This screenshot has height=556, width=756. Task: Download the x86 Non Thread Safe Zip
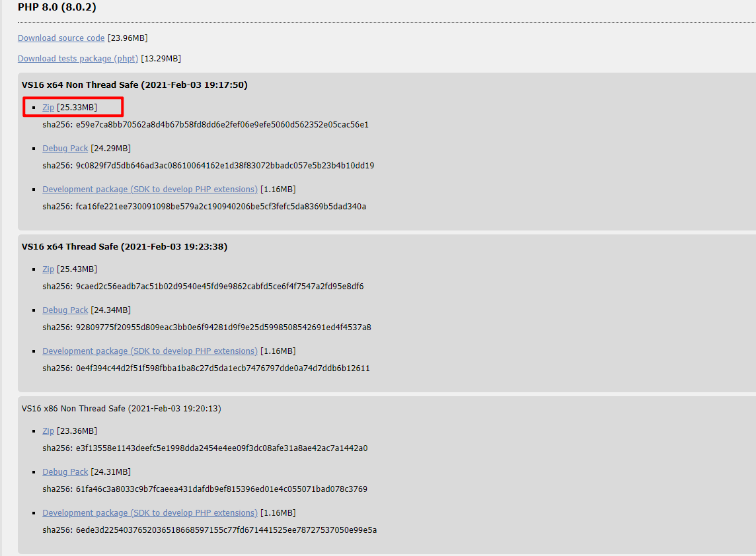[48, 431]
